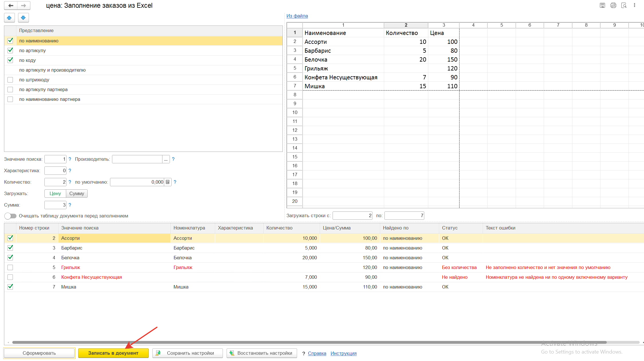Image resolution: width=644 pixels, height=361 pixels.
Task: Click 'Представление' column header
Action: [149, 30]
